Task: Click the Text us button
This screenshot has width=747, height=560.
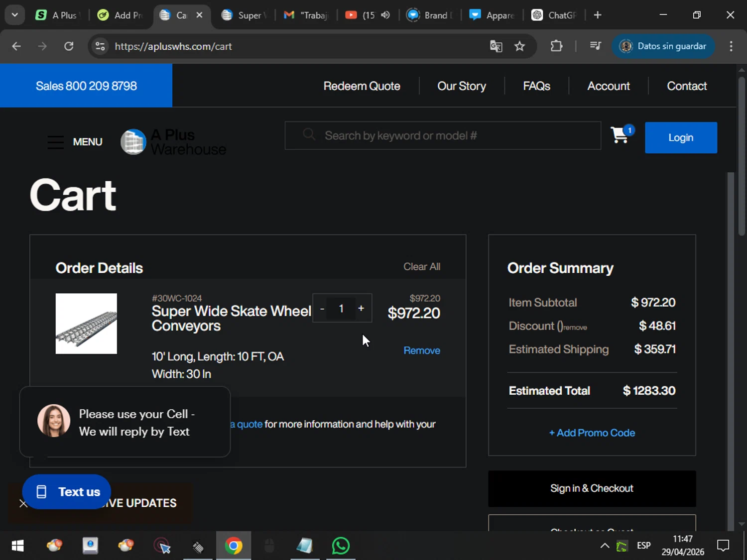Action: [x=66, y=492]
